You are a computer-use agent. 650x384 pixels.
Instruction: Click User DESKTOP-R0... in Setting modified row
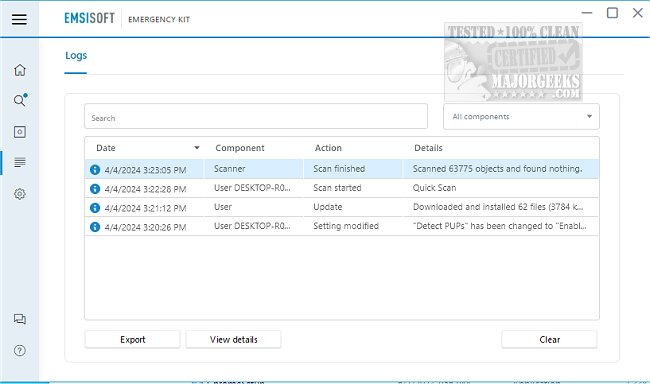click(252, 226)
